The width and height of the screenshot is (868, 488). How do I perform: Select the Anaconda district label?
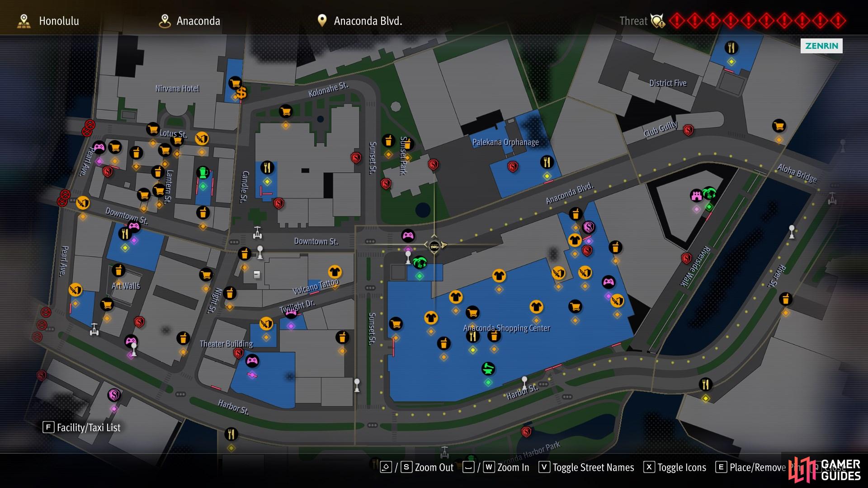(189, 21)
